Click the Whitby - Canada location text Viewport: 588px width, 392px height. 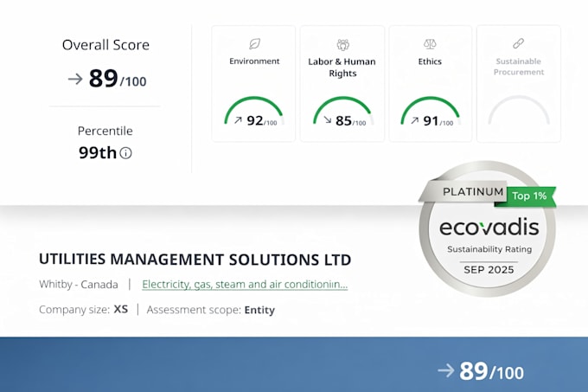79,285
